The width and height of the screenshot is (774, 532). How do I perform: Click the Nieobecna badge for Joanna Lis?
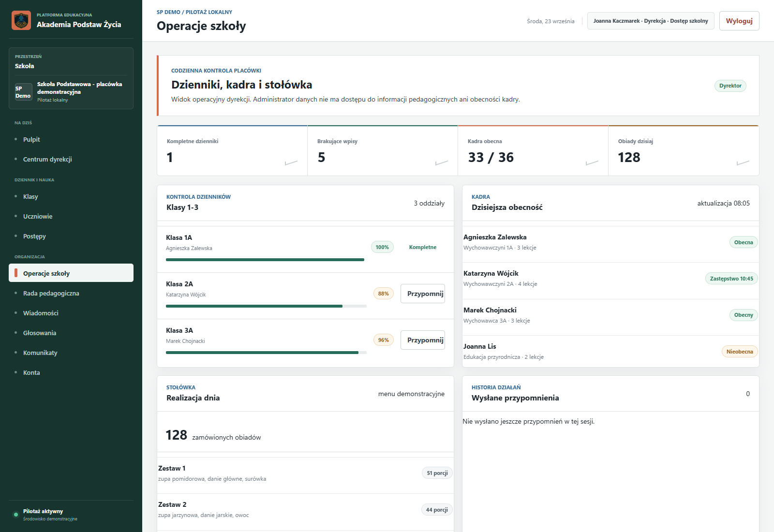[740, 352]
